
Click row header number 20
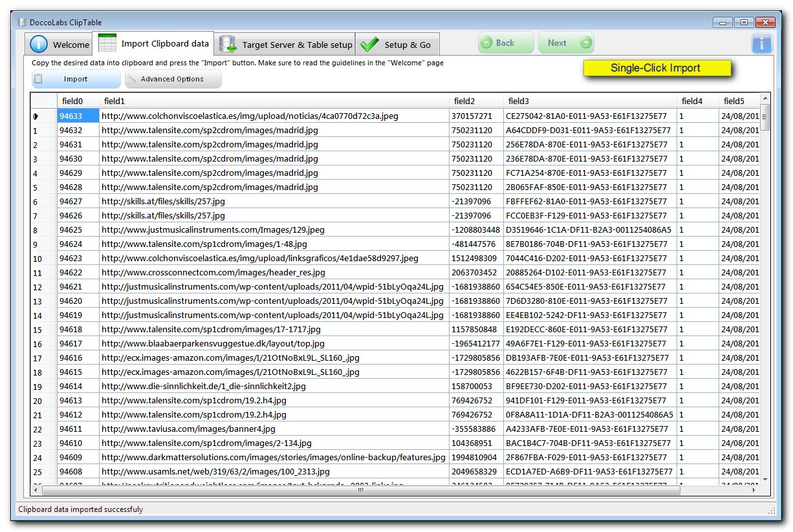point(44,401)
